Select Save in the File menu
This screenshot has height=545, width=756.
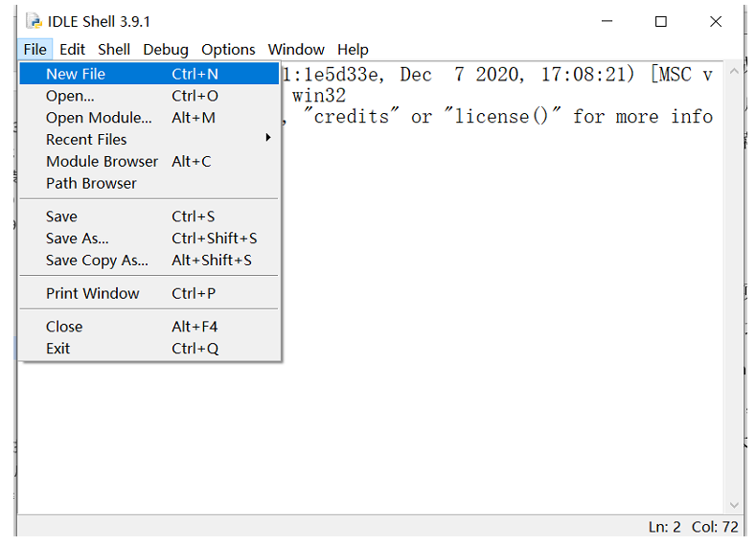tap(149, 216)
